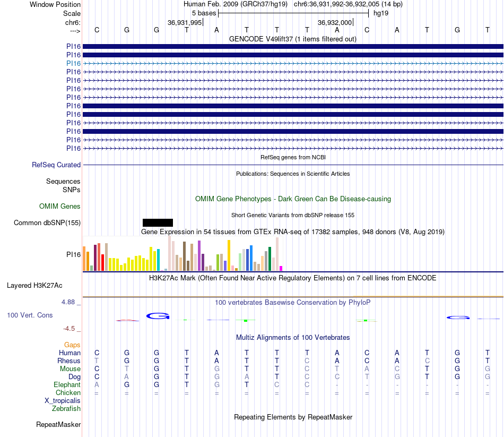The image size is (504, 437).
Task: Click the GTEx Gene Expression track title
Action: tap(293, 232)
